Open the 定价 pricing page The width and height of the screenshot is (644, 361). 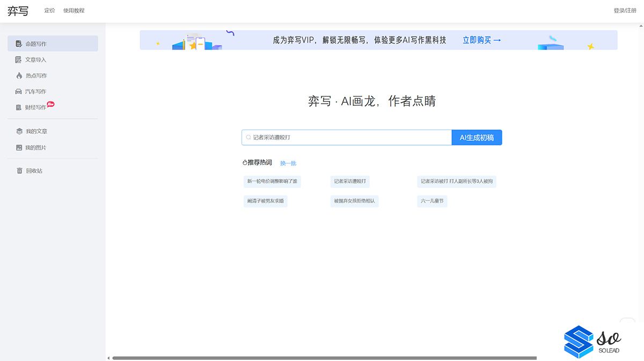point(49,11)
